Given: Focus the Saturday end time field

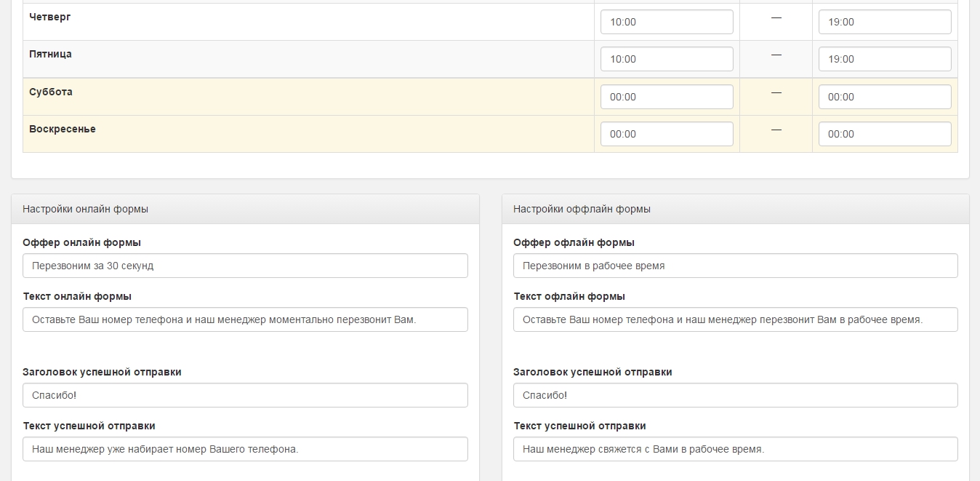Looking at the screenshot, I should click(x=885, y=97).
